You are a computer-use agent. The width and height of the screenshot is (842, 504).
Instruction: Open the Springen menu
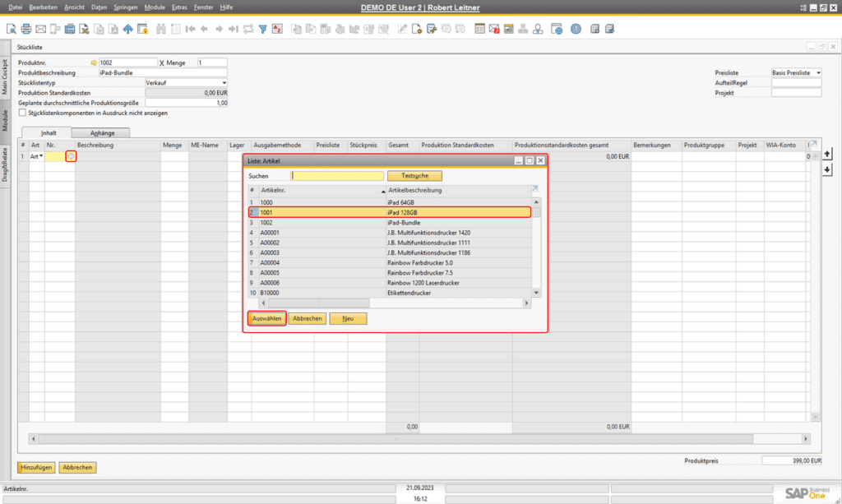click(125, 7)
